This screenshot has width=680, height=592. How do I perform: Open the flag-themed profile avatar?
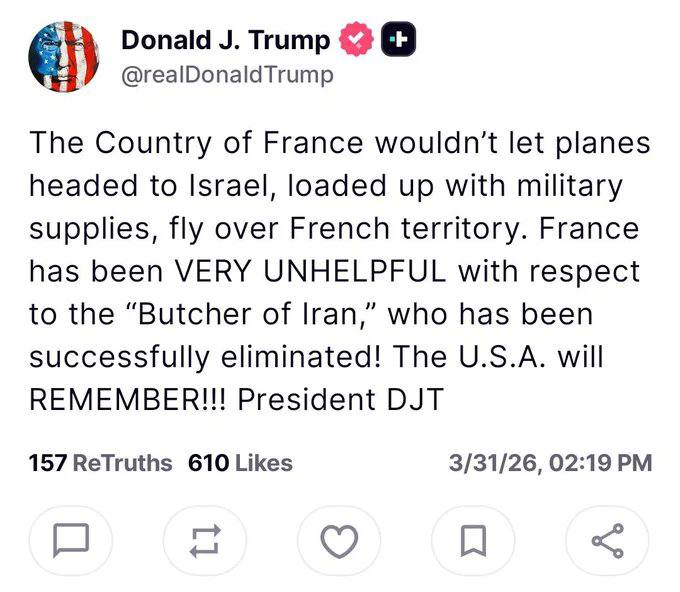[x=63, y=57]
